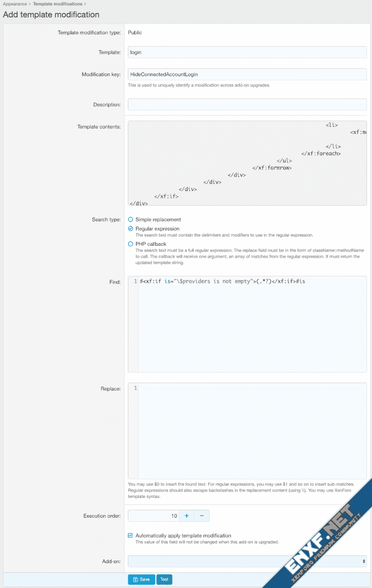
Task: Focus the Template name field
Action: point(247,52)
